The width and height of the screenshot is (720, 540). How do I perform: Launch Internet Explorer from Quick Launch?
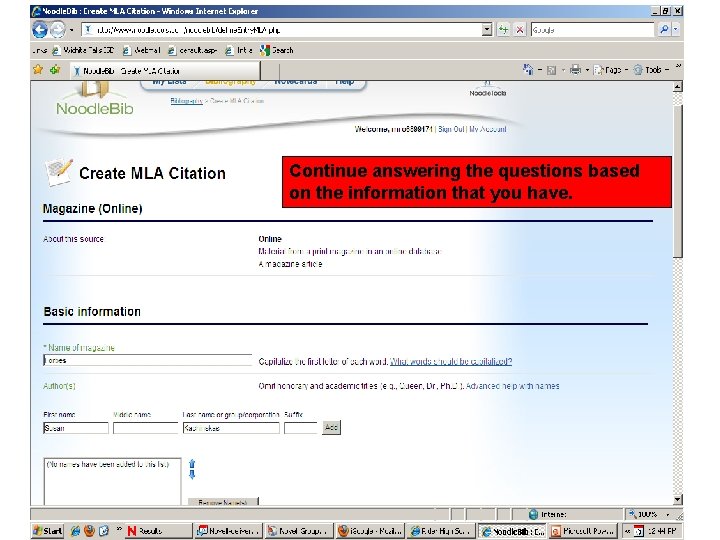click(x=76, y=531)
